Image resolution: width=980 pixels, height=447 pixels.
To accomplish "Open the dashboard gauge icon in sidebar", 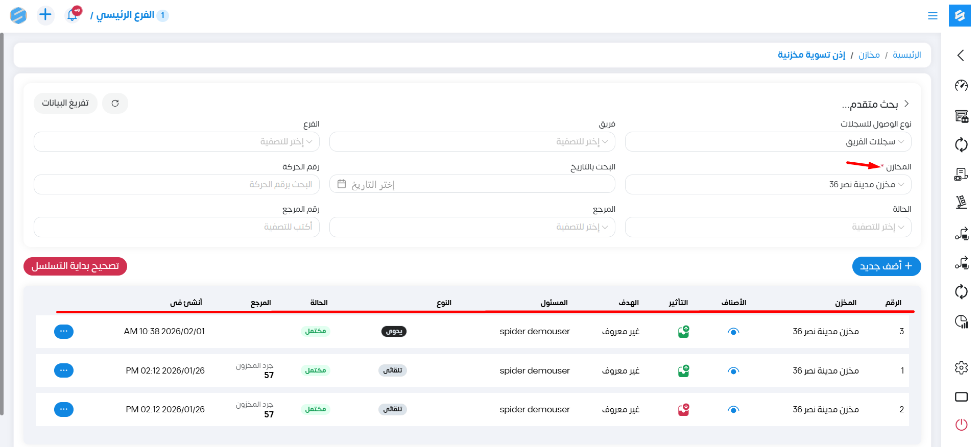I will click(x=961, y=85).
